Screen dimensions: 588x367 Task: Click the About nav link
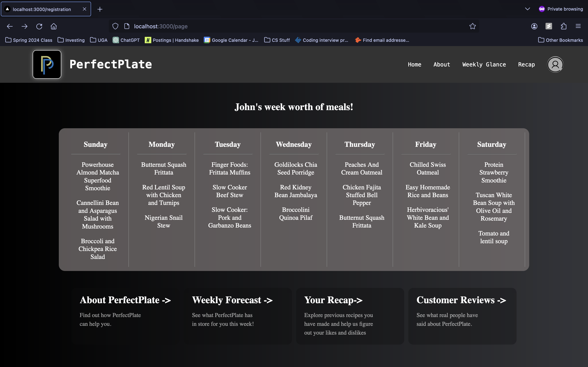click(x=441, y=64)
